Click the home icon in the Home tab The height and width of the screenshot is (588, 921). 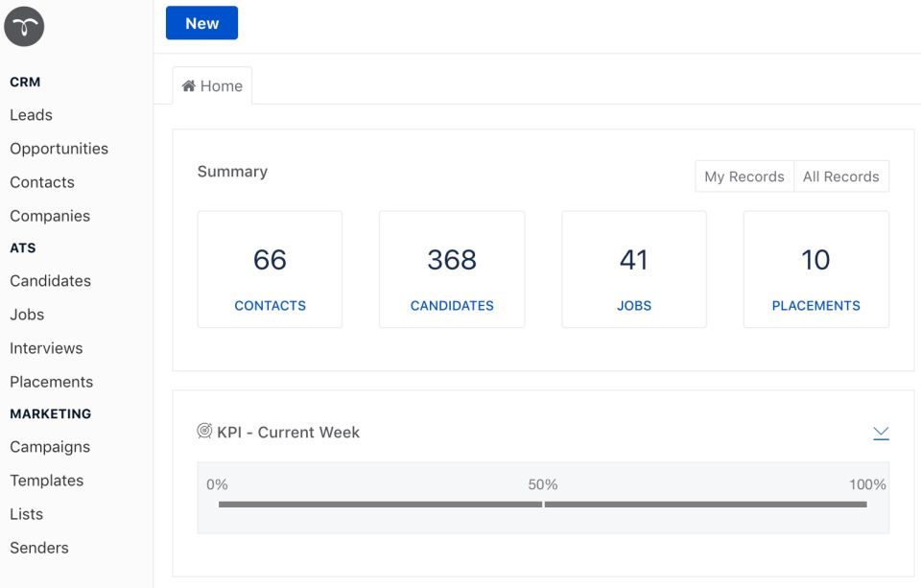point(188,86)
